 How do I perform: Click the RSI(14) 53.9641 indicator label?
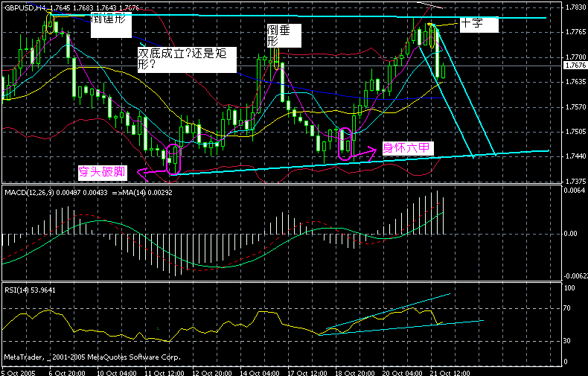click(x=30, y=290)
